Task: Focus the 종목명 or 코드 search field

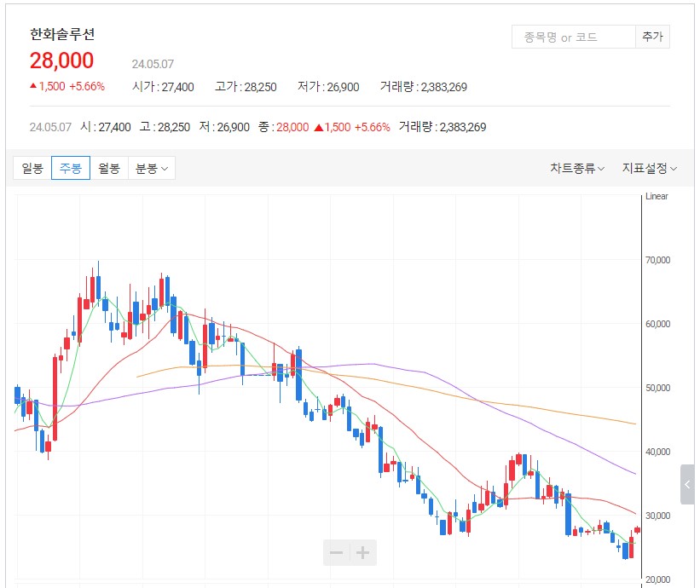Action: (x=573, y=37)
